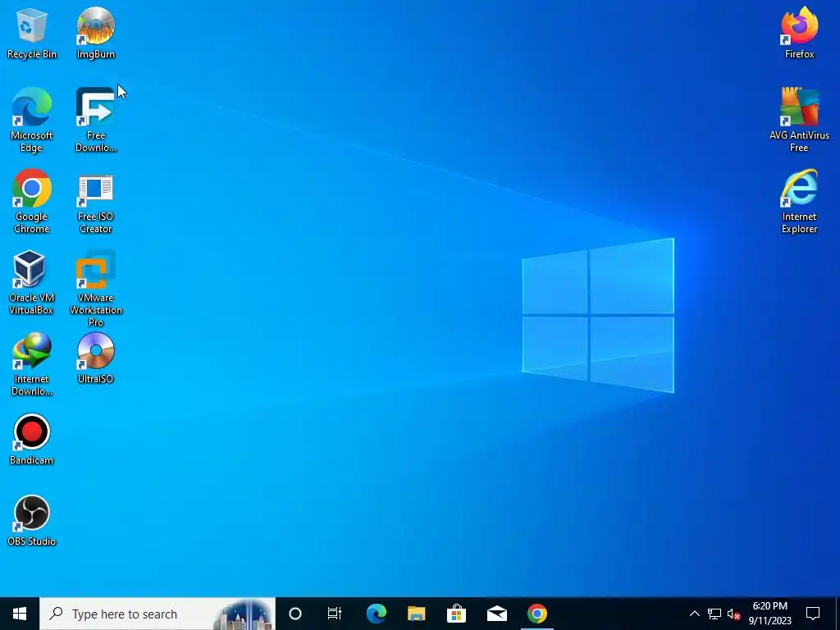
Task: Select the Free Download Manager shortcut
Action: click(96, 120)
